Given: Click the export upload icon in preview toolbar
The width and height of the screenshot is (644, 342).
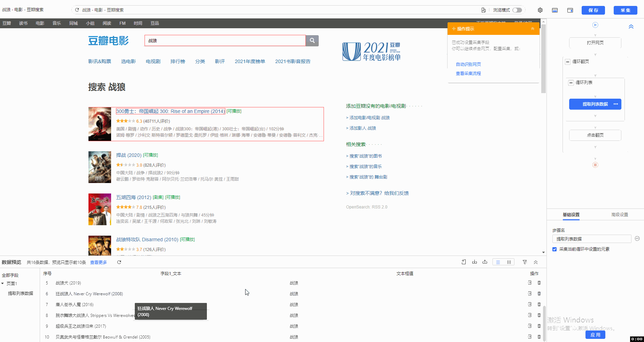Looking at the screenshot, I should point(485,262).
